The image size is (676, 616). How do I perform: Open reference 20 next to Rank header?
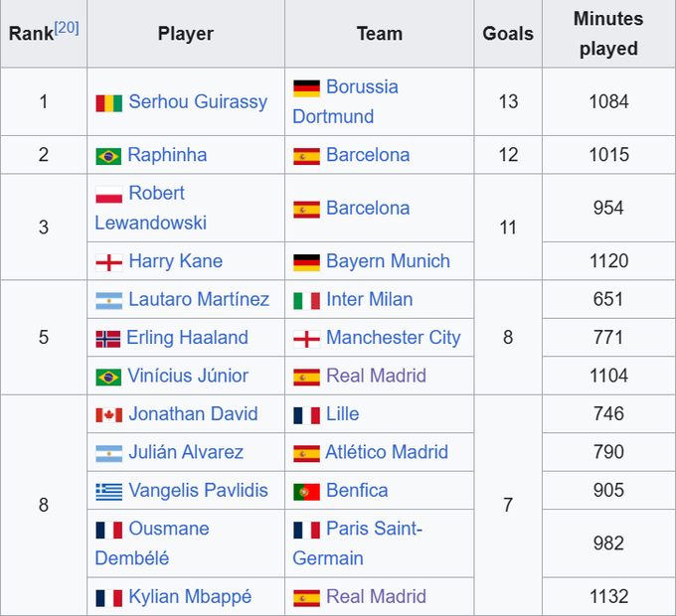click(x=67, y=27)
